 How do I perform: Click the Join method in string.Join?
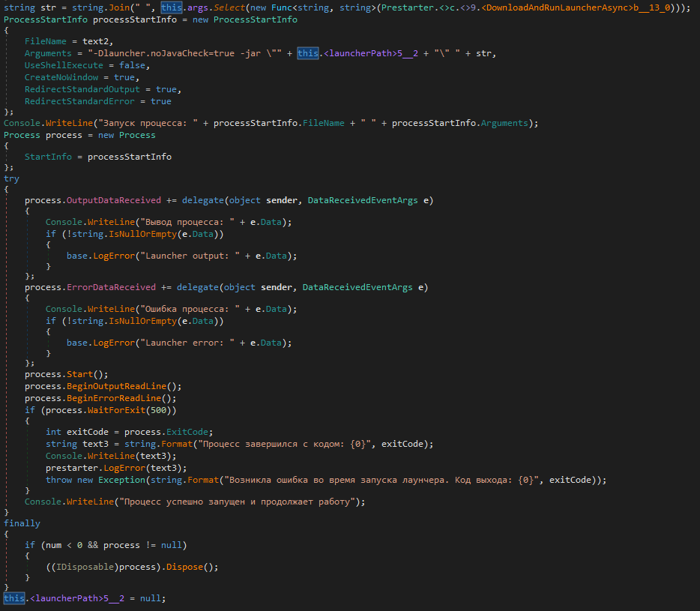click(x=119, y=7)
